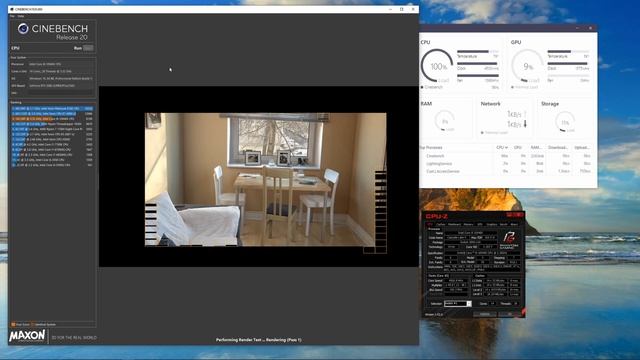Toggle the Your Score legend checkbox
This screenshot has width=640, height=360.
tap(13, 324)
